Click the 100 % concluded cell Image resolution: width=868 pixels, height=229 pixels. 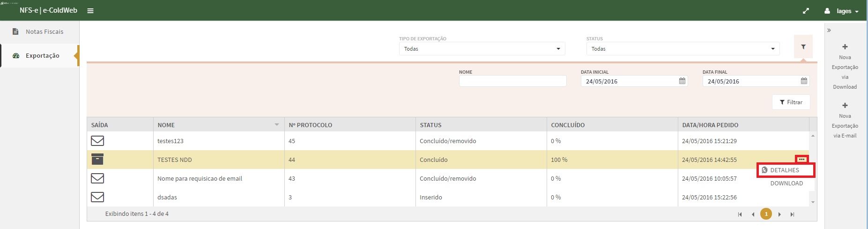pyautogui.click(x=612, y=160)
